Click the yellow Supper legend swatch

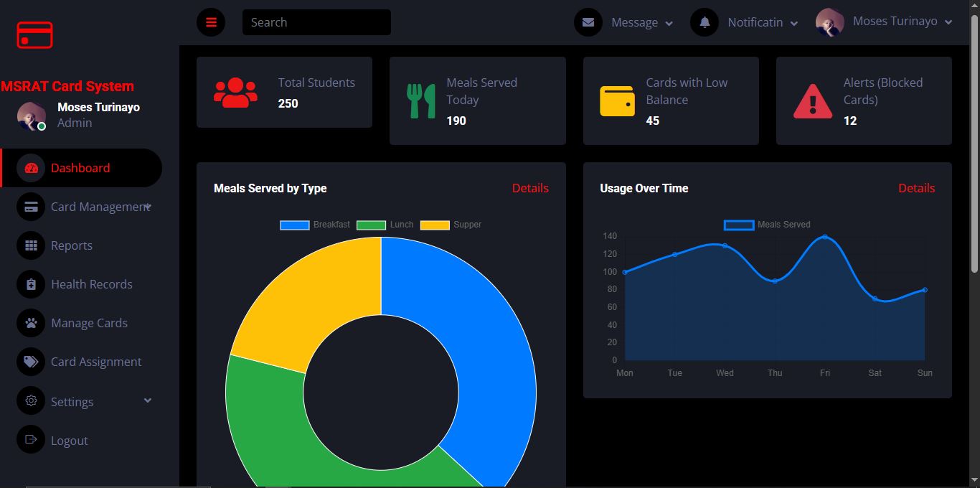tap(435, 225)
